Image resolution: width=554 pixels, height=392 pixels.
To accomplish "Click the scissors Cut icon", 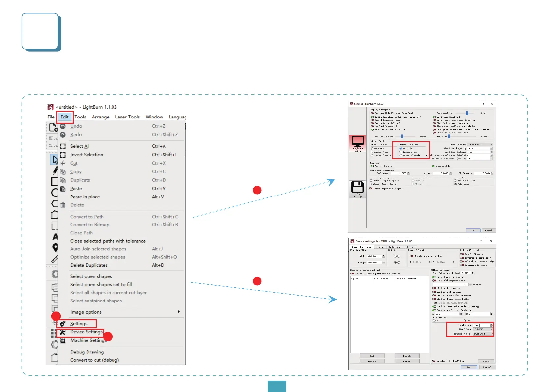I will point(63,163).
